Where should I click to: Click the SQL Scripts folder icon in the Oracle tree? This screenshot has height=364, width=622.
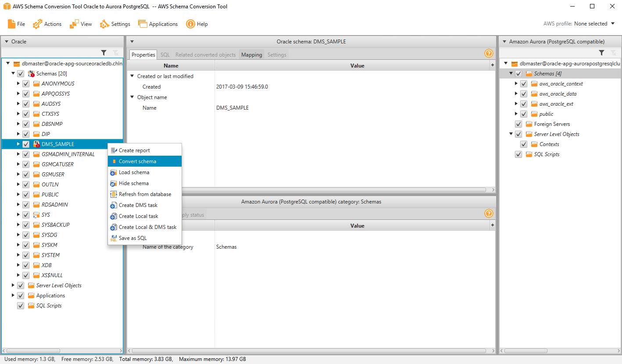pyautogui.click(x=31, y=306)
